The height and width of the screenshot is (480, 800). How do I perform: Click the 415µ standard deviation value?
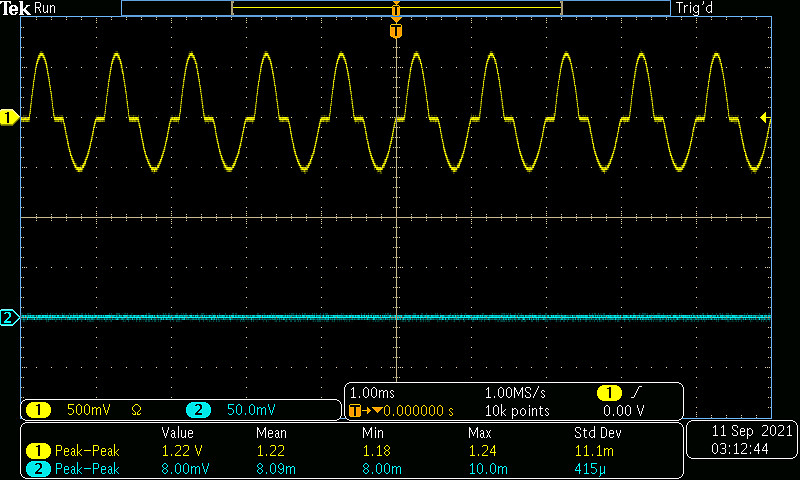(x=590, y=469)
